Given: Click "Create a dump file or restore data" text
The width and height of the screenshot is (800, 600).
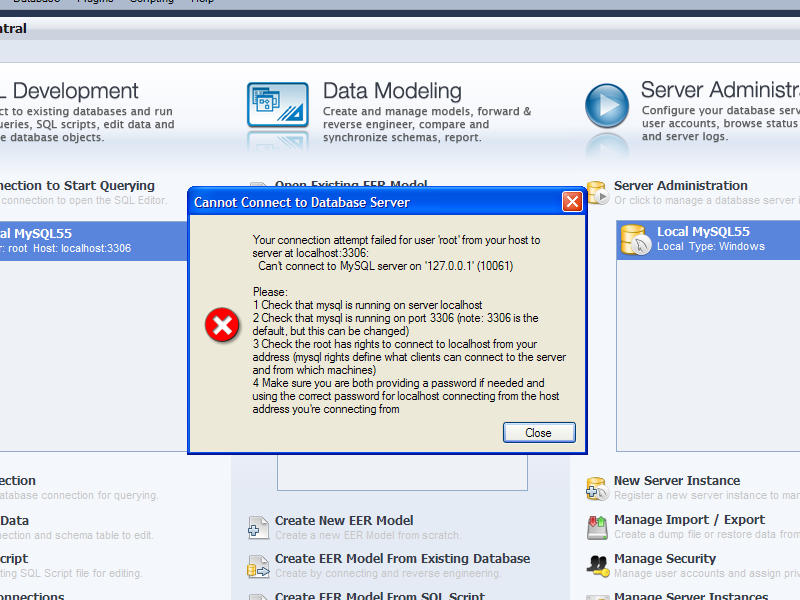Looking at the screenshot, I should pos(707,534).
